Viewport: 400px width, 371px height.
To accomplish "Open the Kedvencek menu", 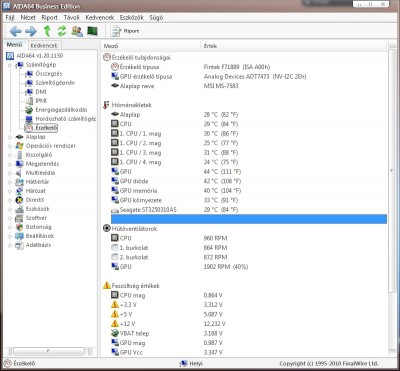I will [x=100, y=17].
